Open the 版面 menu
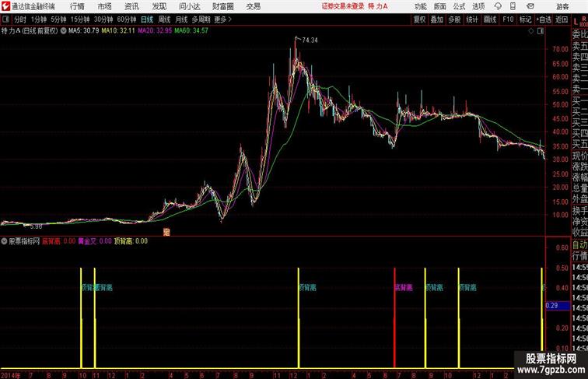Viewport: 588px width, 379px height. (x=439, y=6)
